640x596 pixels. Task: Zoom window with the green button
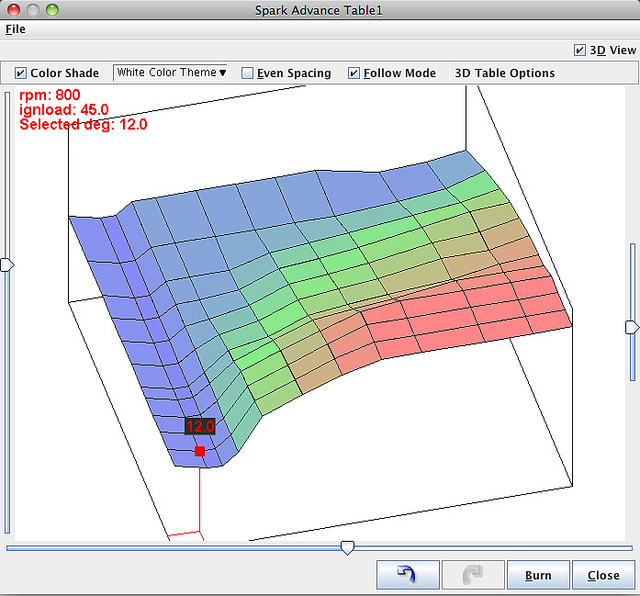pyautogui.click(x=52, y=9)
